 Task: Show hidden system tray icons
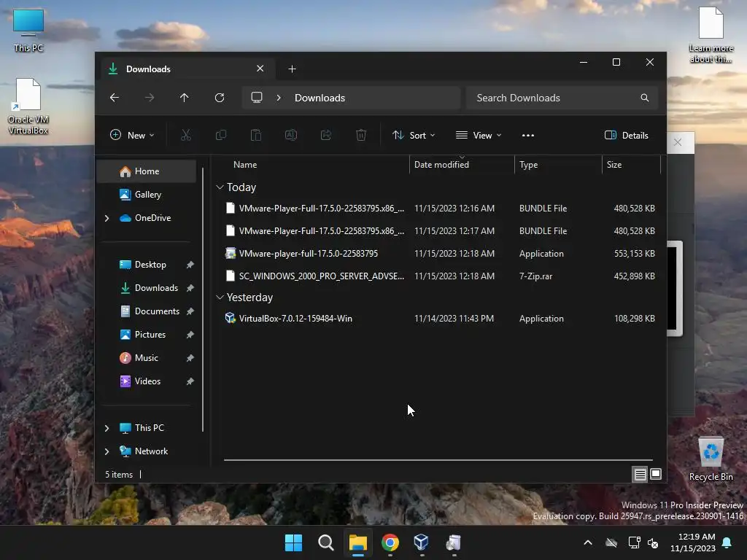click(x=588, y=542)
